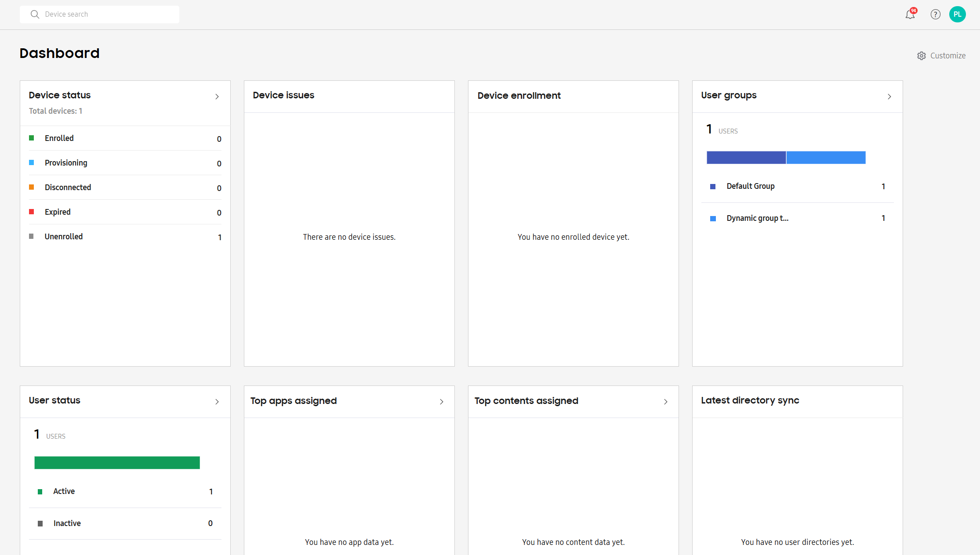Toggle the Dynamic group legend item
This screenshot has width=980, height=555.
point(713,218)
